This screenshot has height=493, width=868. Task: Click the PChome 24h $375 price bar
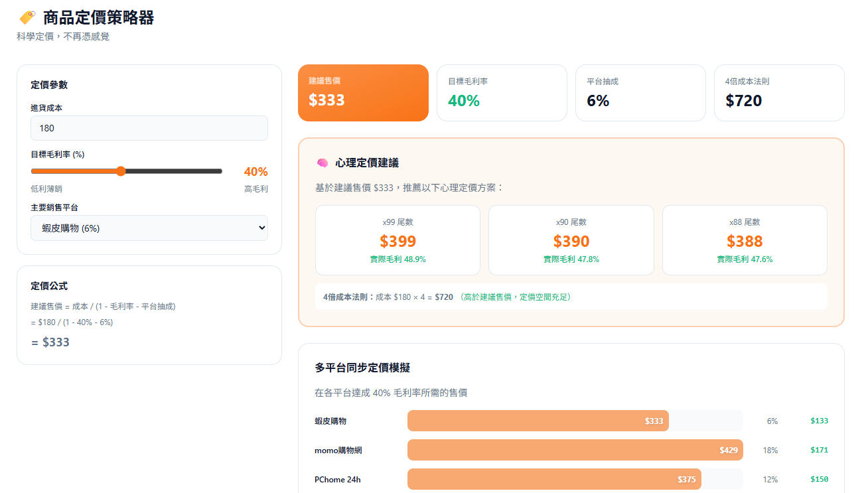(554, 479)
